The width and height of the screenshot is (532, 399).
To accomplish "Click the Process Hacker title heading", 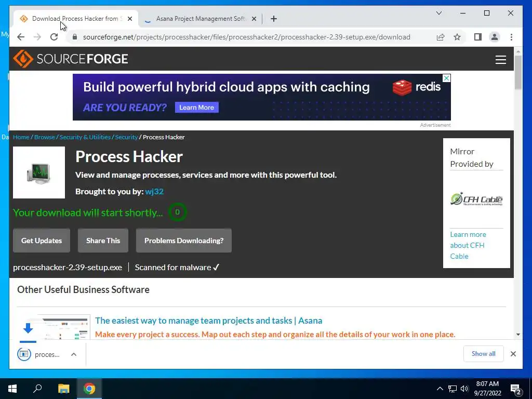I will (129, 157).
